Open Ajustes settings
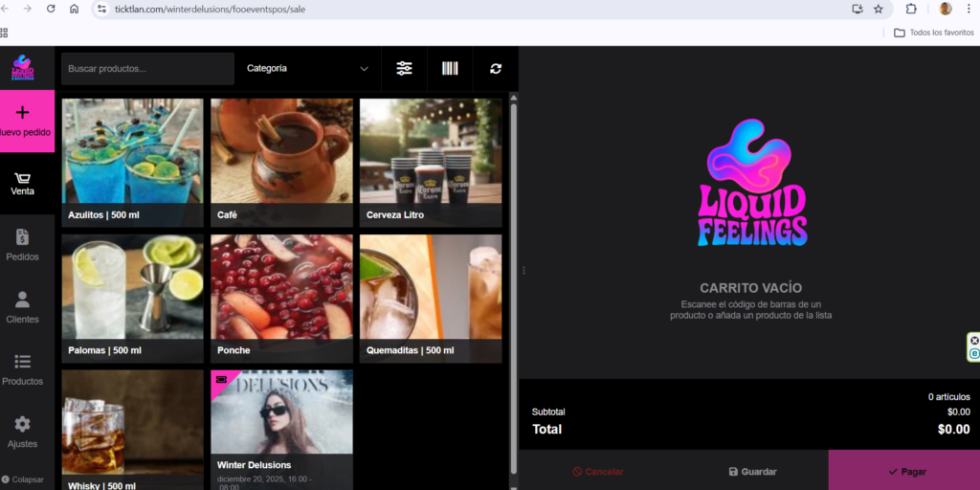 pos(23,433)
